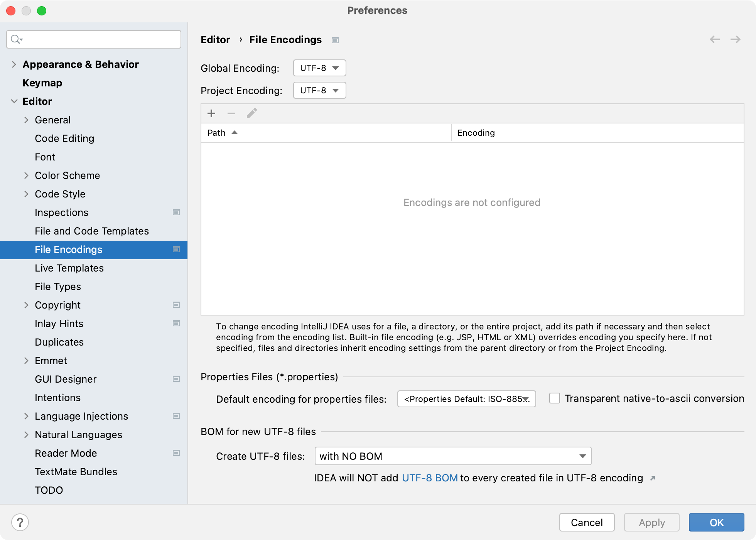Viewport: 756px width, 540px height.
Task: Navigate forward using right arrow
Action: 736,39
